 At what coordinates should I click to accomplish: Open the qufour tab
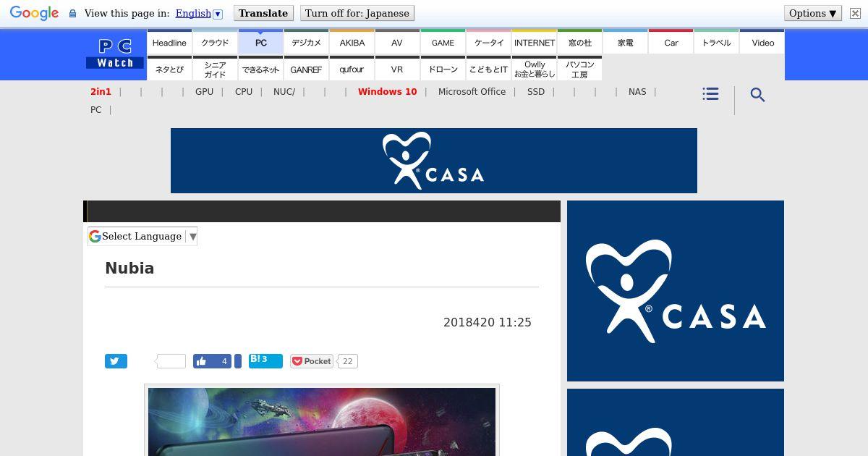[x=352, y=69]
